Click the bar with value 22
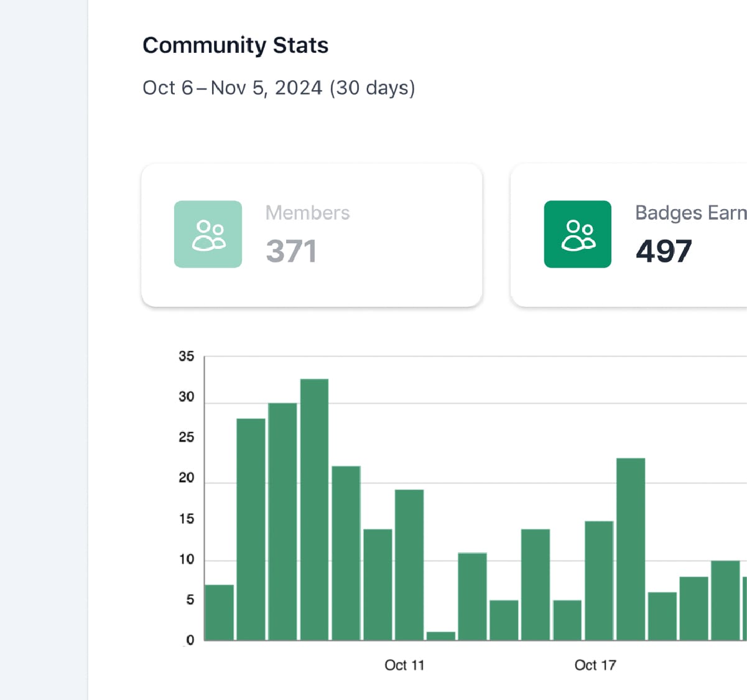 tap(346, 553)
